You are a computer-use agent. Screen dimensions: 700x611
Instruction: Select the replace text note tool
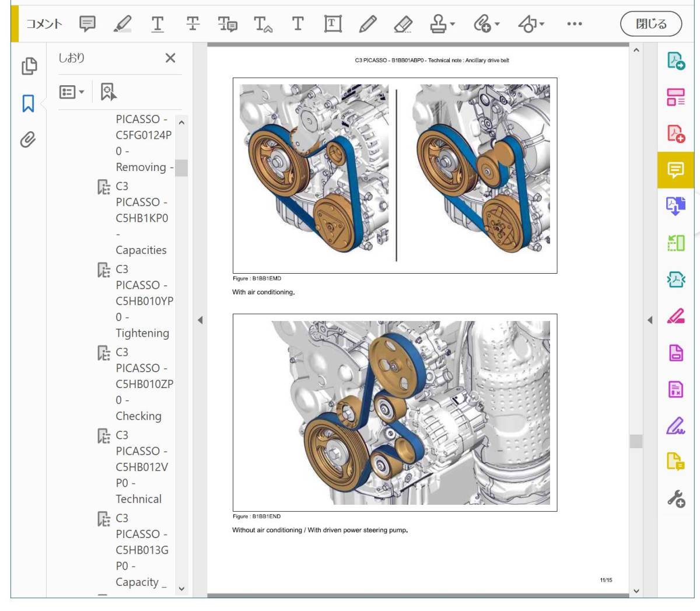(x=228, y=24)
